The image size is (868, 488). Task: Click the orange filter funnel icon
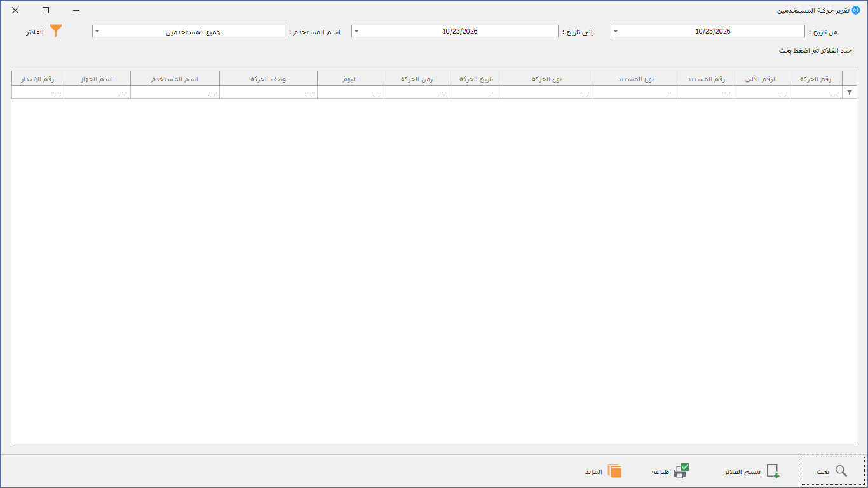[x=56, y=30]
